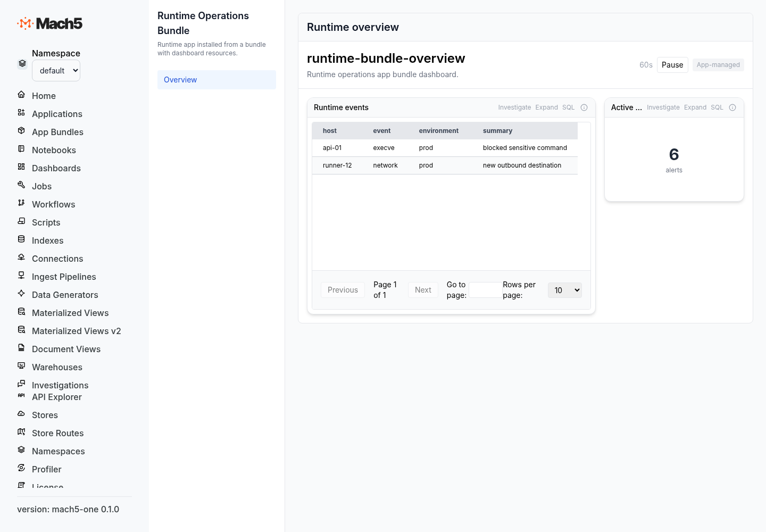The height and width of the screenshot is (532, 766).
Task: Click the 60s refresh interval label
Action: pos(646,65)
